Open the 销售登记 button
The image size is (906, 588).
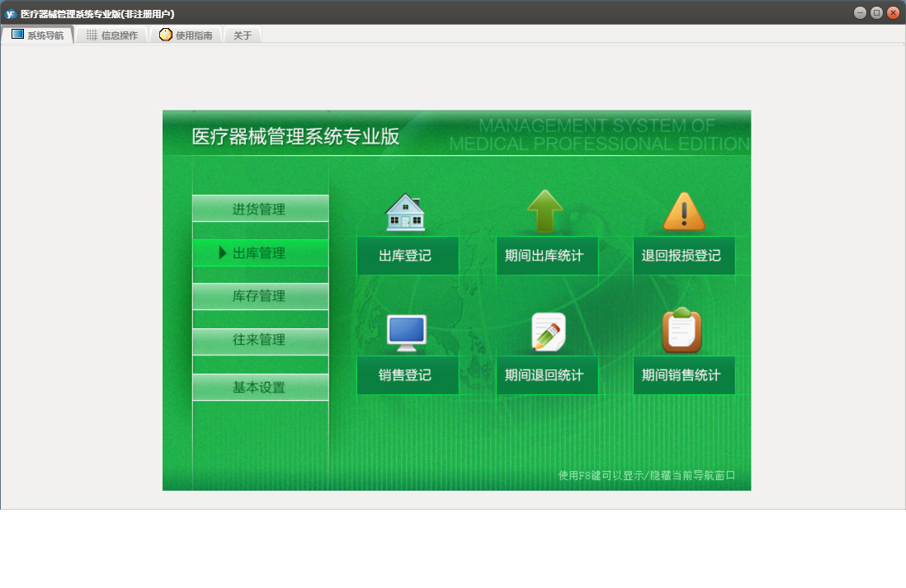(x=407, y=375)
